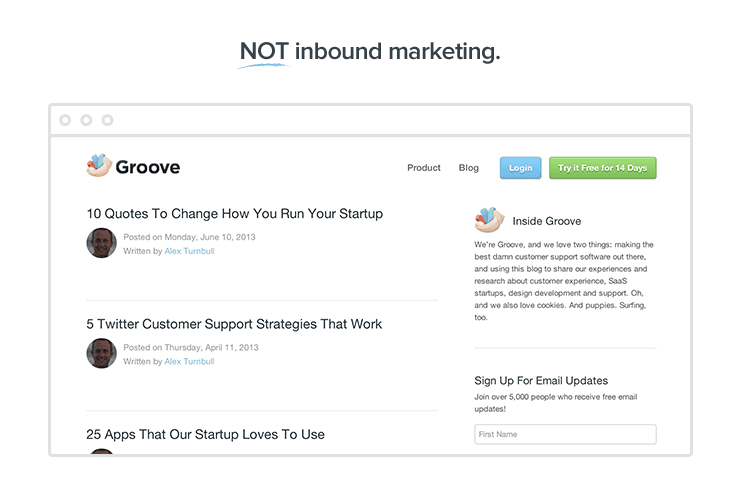Select the Inside Groove heading

546,221
